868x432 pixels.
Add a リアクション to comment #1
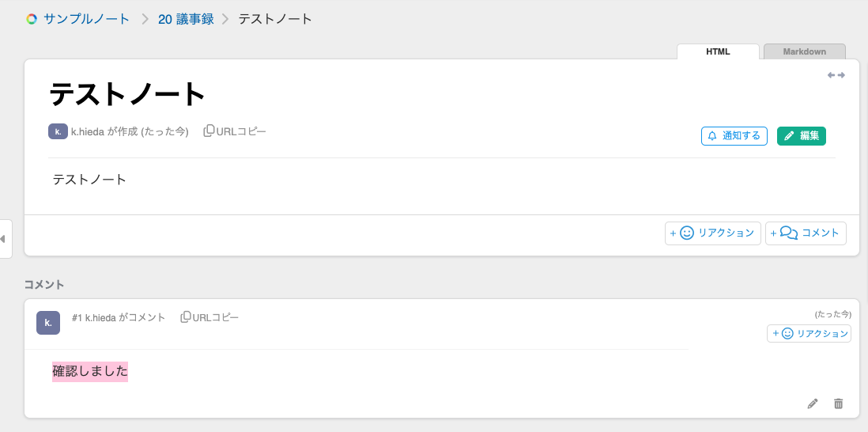pyautogui.click(x=809, y=334)
